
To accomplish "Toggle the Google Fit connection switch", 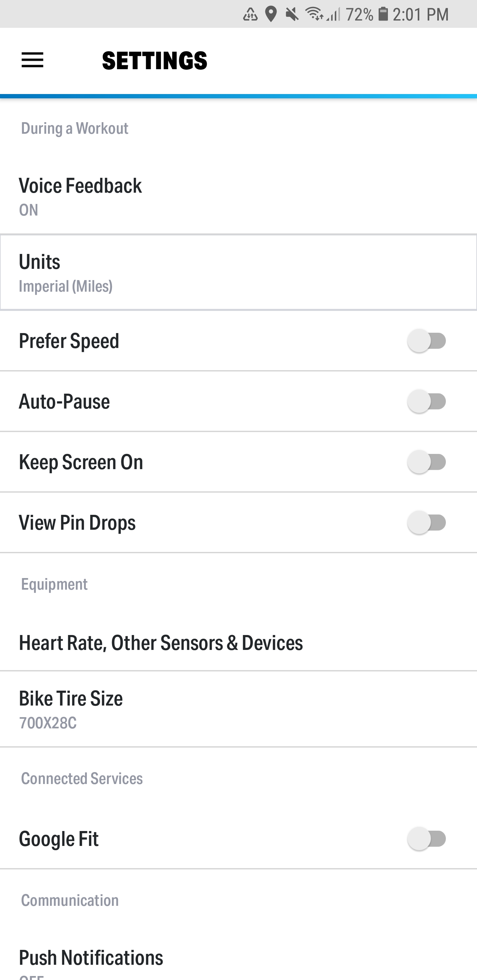I will point(427,839).
